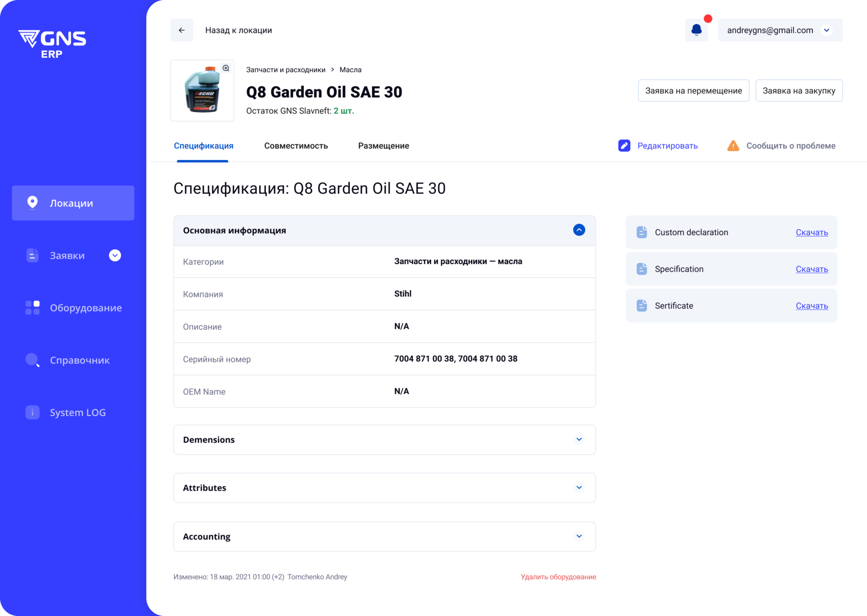The height and width of the screenshot is (616, 867).
Task: Click the serial number value 7004 871 00 38
Action: (x=456, y=359)
